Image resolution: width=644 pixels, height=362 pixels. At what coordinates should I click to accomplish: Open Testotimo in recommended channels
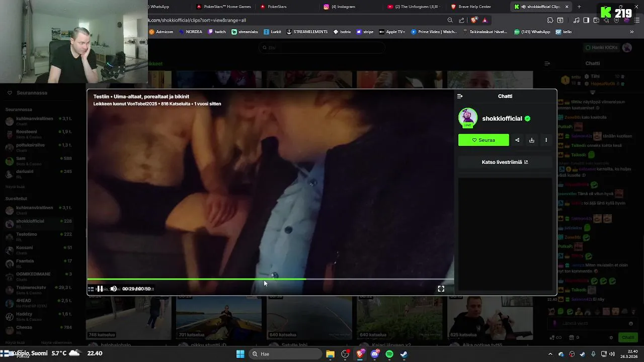point(39,236)
